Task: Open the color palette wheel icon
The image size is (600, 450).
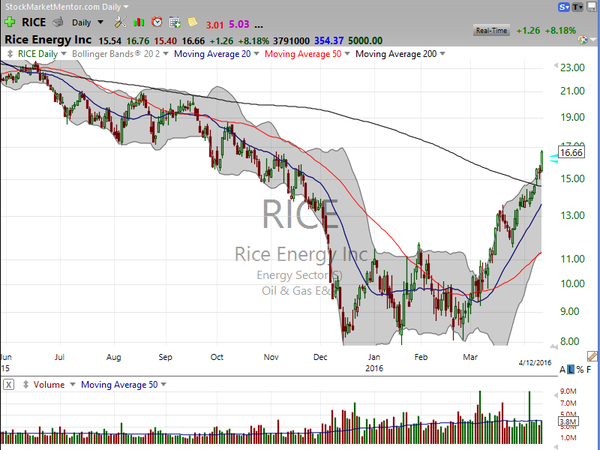Action: (583, 39)
